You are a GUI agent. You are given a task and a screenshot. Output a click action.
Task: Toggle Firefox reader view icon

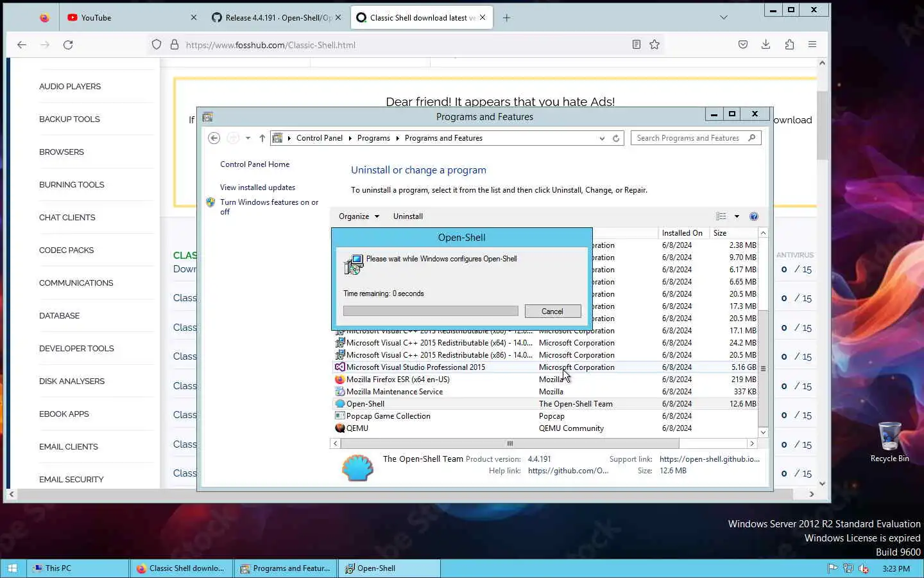click(636, 45)
